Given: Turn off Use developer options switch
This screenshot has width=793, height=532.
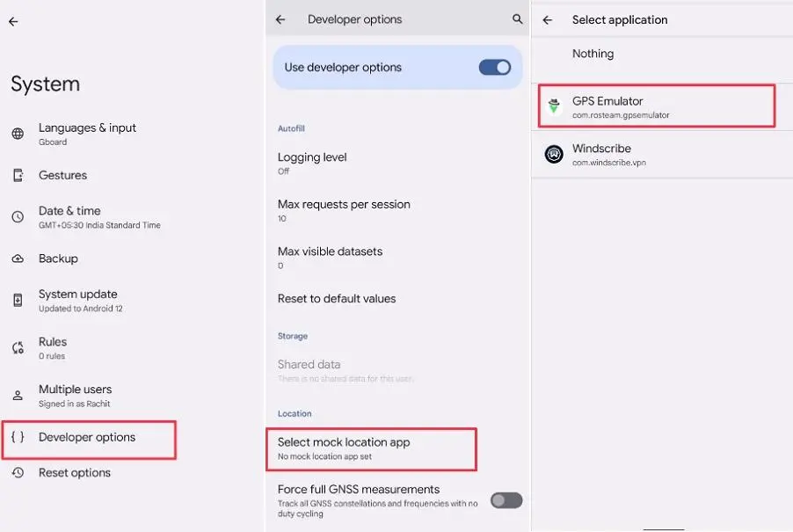Looking at the screenshot, I should 495,67.
